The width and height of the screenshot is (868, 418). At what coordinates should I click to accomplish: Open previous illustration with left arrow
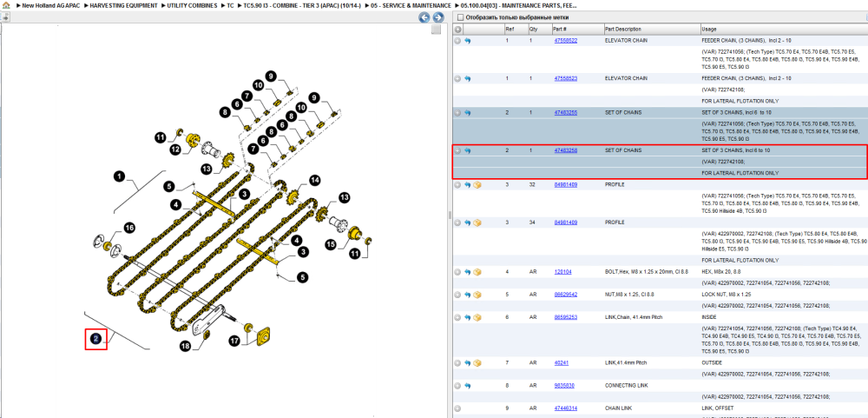[x=424, y=17]
